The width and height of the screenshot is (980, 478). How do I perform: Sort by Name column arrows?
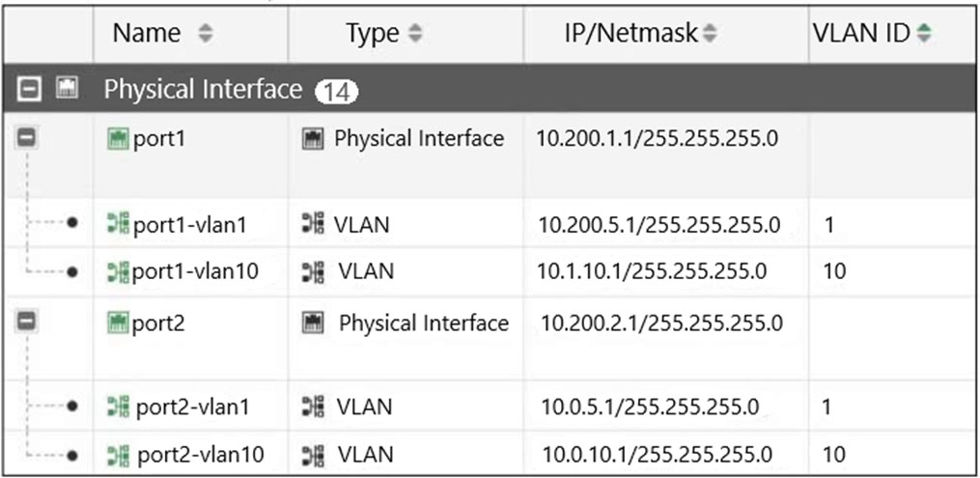click(x=206, y=34)
